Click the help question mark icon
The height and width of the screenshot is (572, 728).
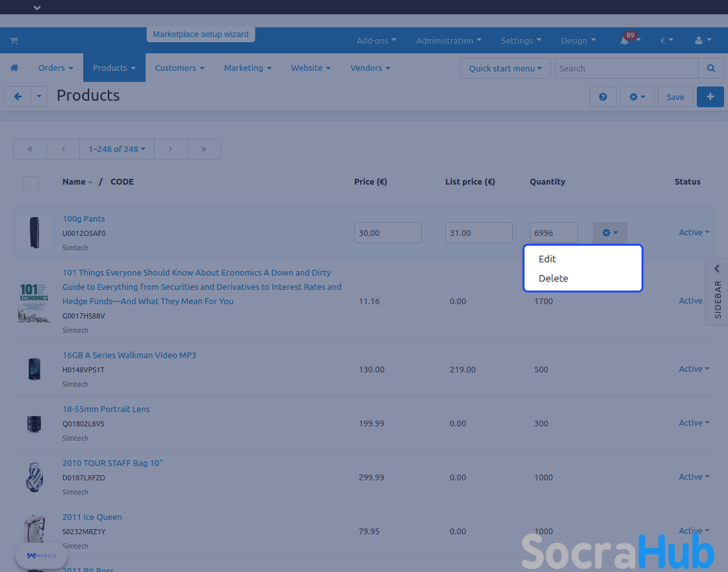pyautogui.click(x=603, y=97)
